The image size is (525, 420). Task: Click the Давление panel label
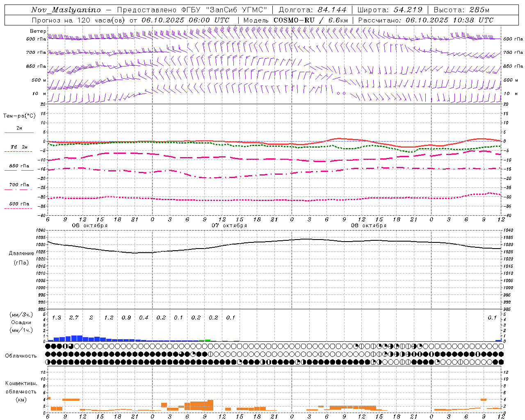21,253
